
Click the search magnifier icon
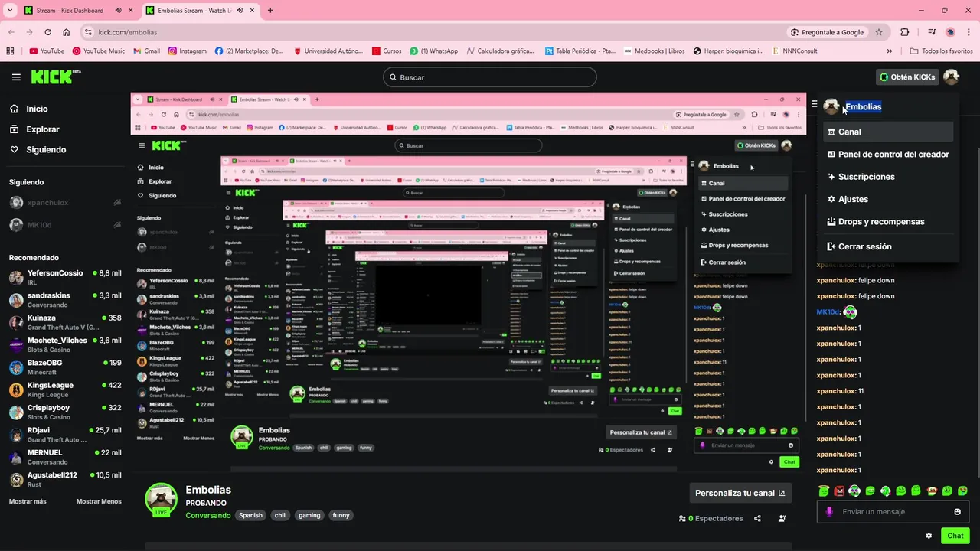tap(393, 77)
